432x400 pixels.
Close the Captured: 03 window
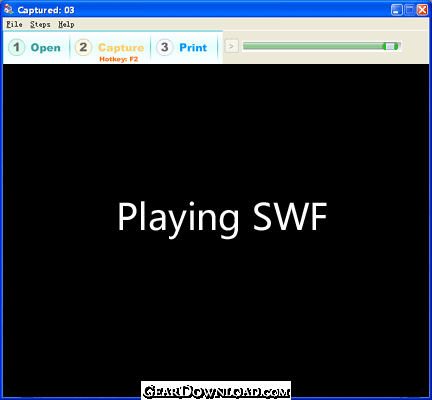(422, 10)
